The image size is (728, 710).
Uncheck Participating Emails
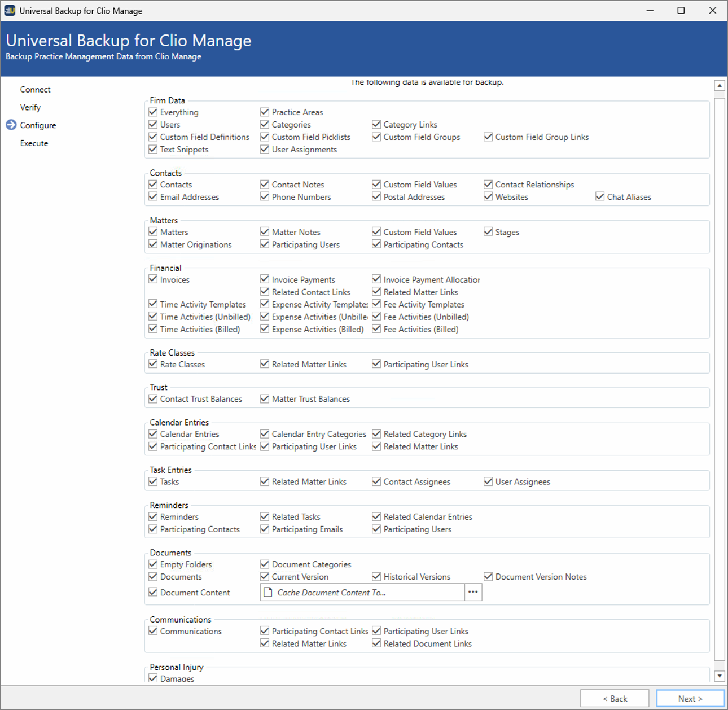[x=265, y=529]
